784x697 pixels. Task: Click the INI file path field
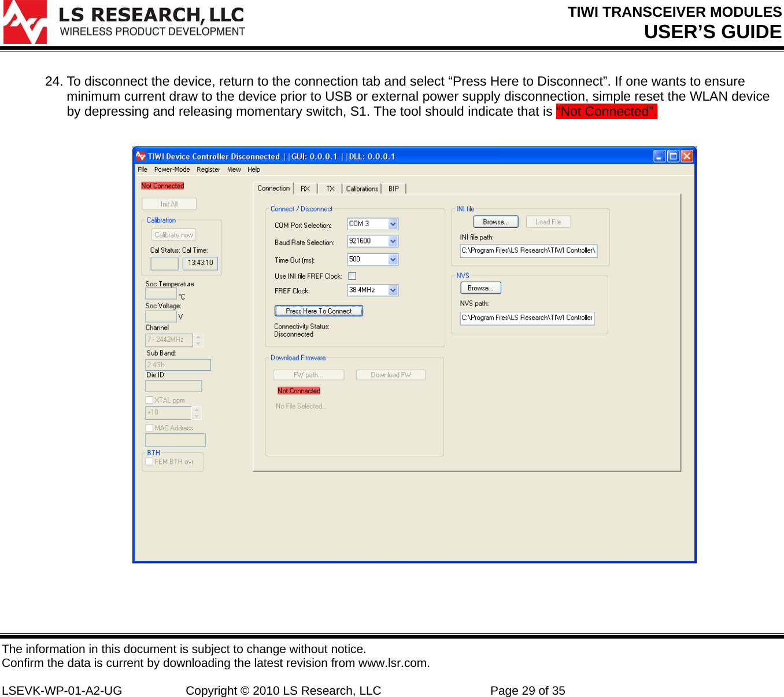[528, 251]
